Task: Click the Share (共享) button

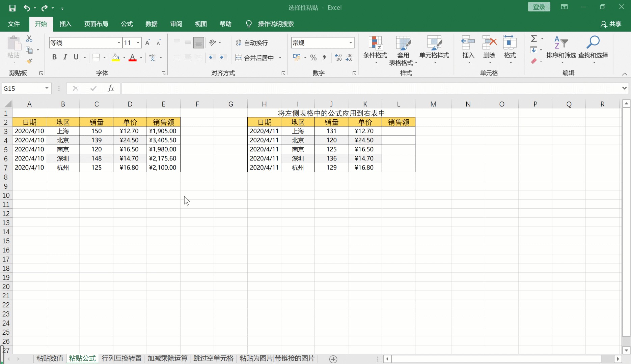Action: [611, 24]
